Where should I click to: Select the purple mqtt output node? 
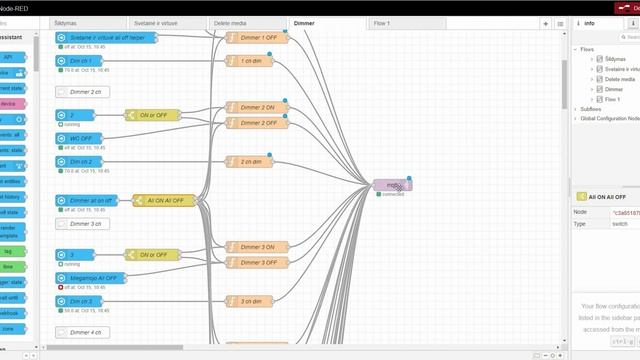click(393, 185)
